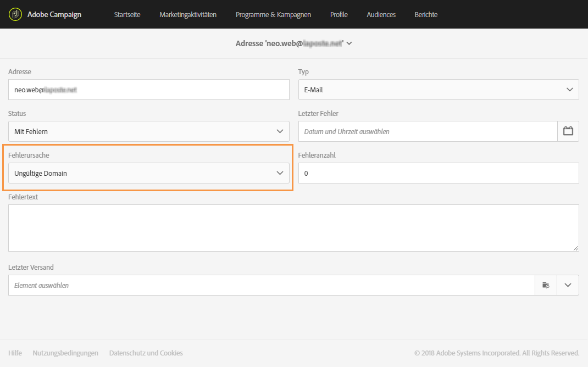588x367 pixels.
Task: Expand the Fehlerursache Ungültige Domain dropdown
Action: tap(148, 173)
